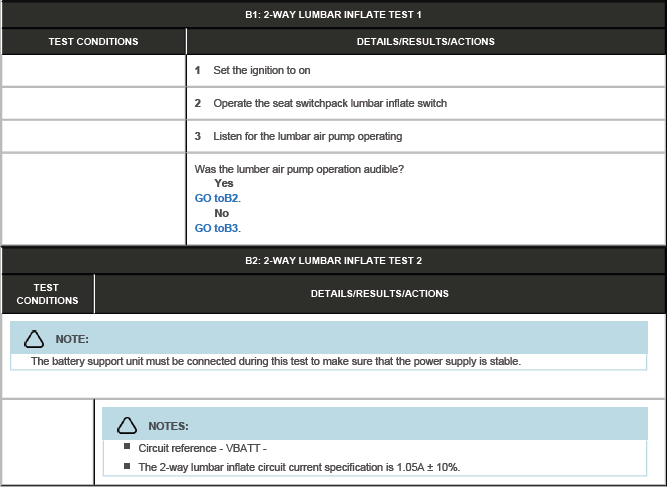
Task: Select step 1 Set the ignition to on
Action: point(268,71)
